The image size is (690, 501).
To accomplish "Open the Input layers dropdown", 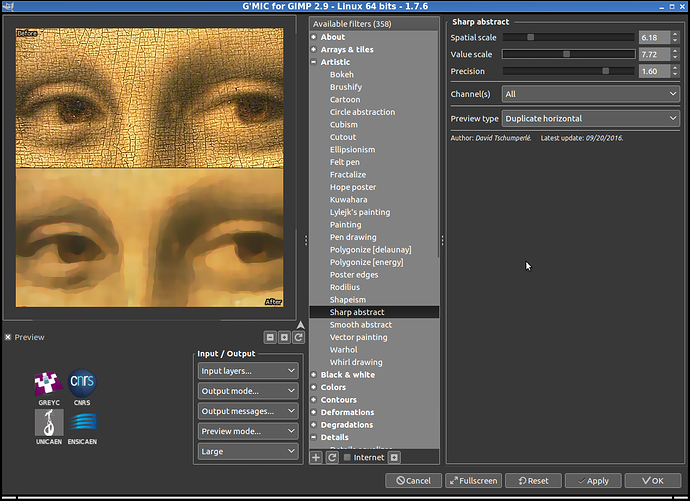I will 248,371.
